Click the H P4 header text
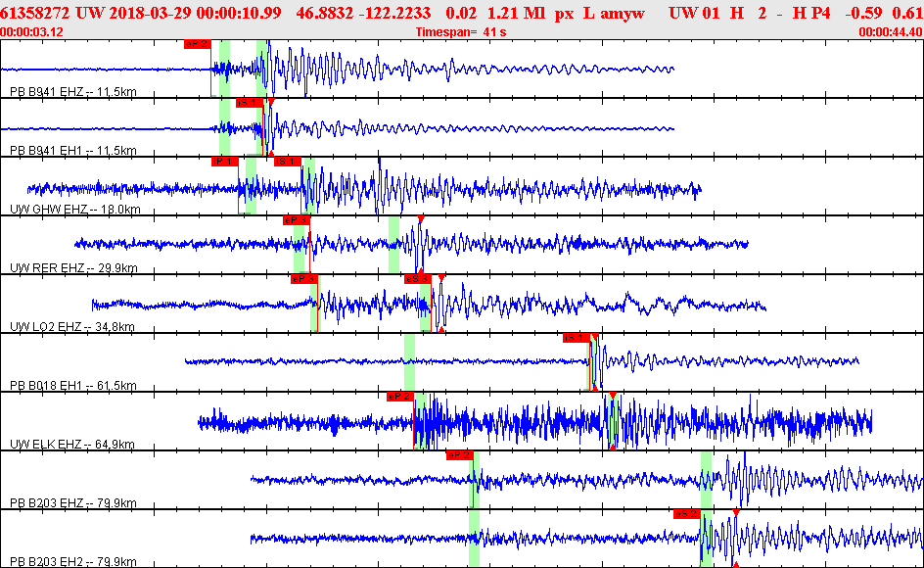 [809, 13]
